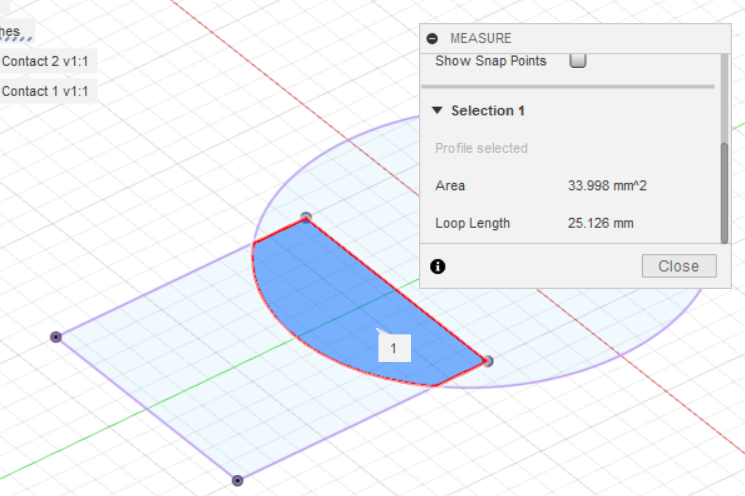Screen dimensions: 745x496
Task: Collapse the Measure dialog with minus icon
Action: 432,38
